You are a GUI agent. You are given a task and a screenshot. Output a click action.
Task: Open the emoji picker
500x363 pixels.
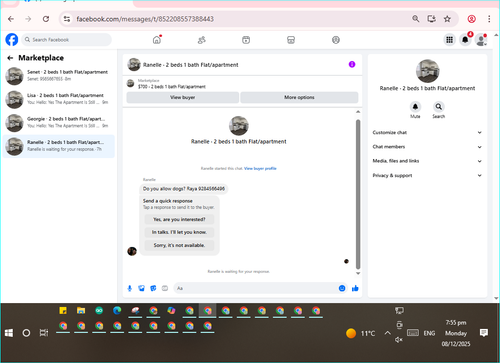[x=342, y=288]
